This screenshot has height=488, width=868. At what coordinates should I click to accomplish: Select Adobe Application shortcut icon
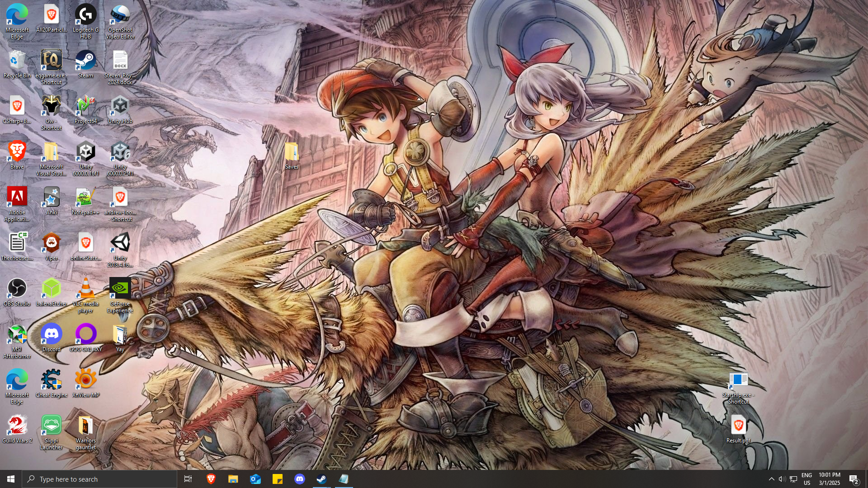tap(17, 205)
